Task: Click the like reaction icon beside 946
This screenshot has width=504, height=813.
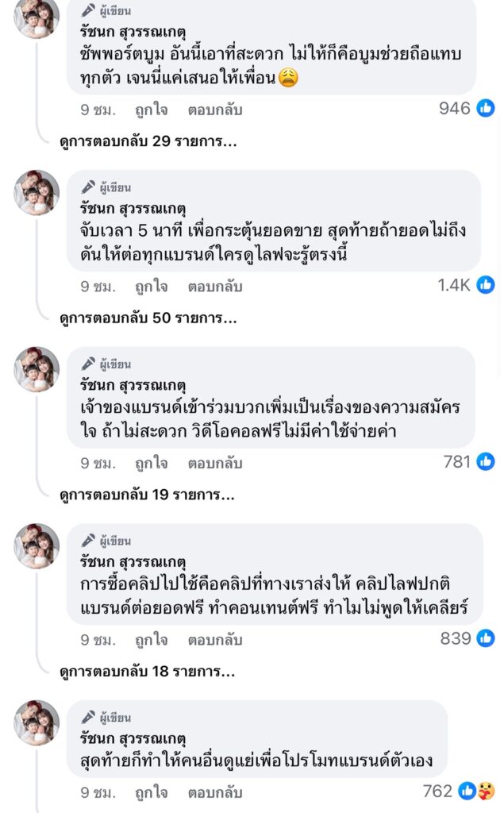Action: point(486,109)
